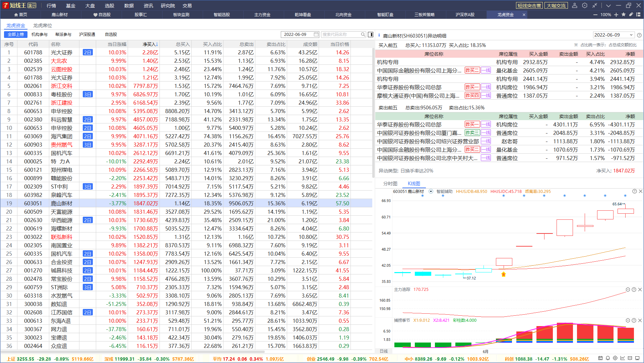Open the 交易 menu
The width and height of the screenshot is (644, 363).
point(187,6)
